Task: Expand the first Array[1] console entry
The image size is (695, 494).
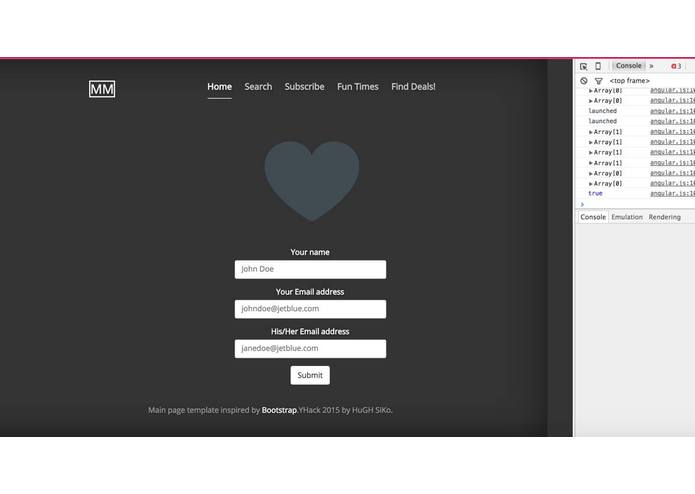Action: point(605,132)
